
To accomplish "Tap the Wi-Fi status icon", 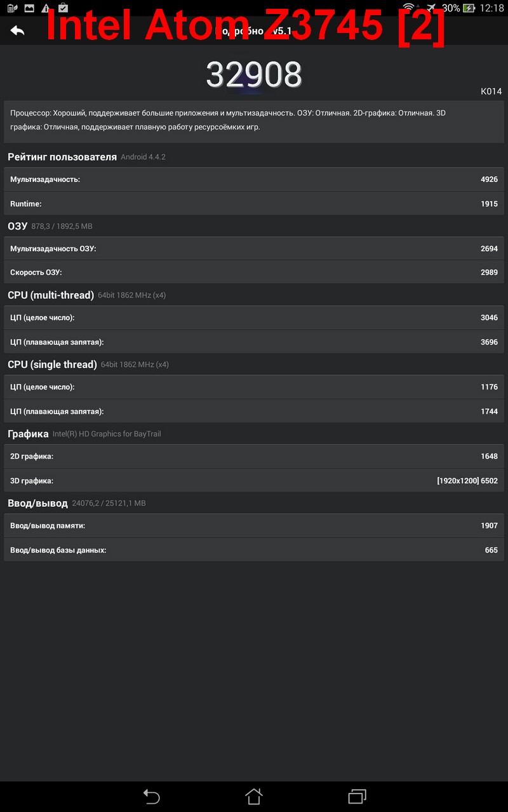I will [409, 8].
